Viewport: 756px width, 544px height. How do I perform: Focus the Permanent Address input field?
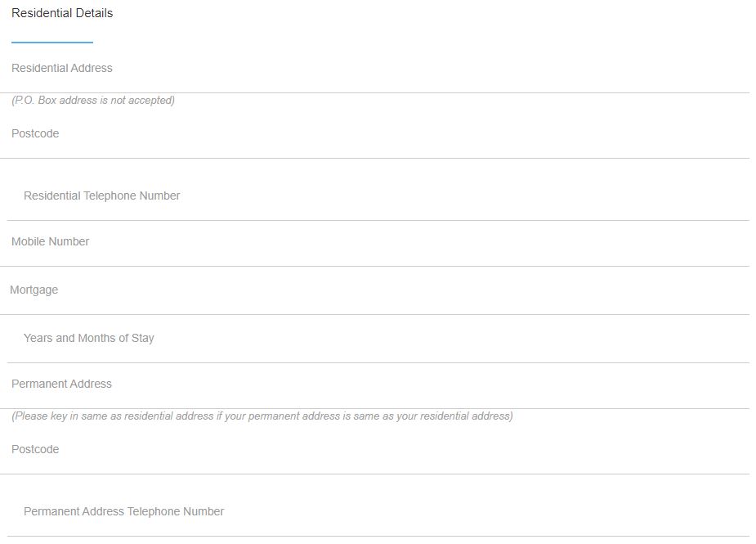pos(376,384)
